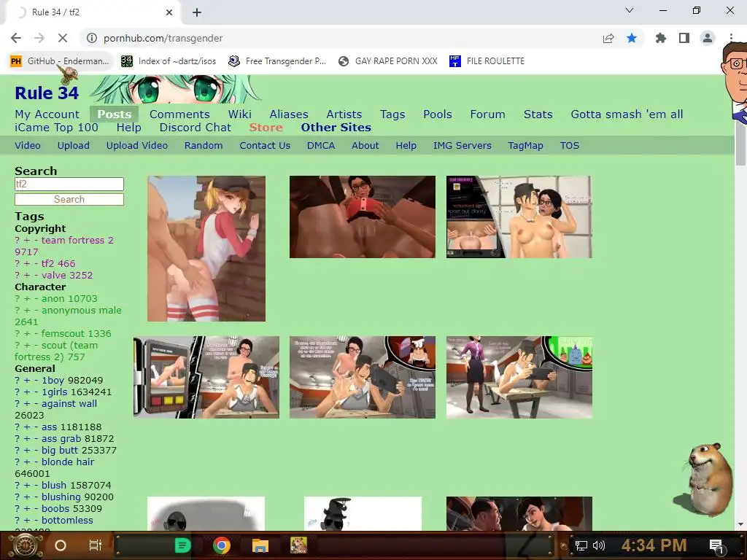Click Help next to Discord Chat
This screenshot has width=747, height=560.
click(128, 128)
